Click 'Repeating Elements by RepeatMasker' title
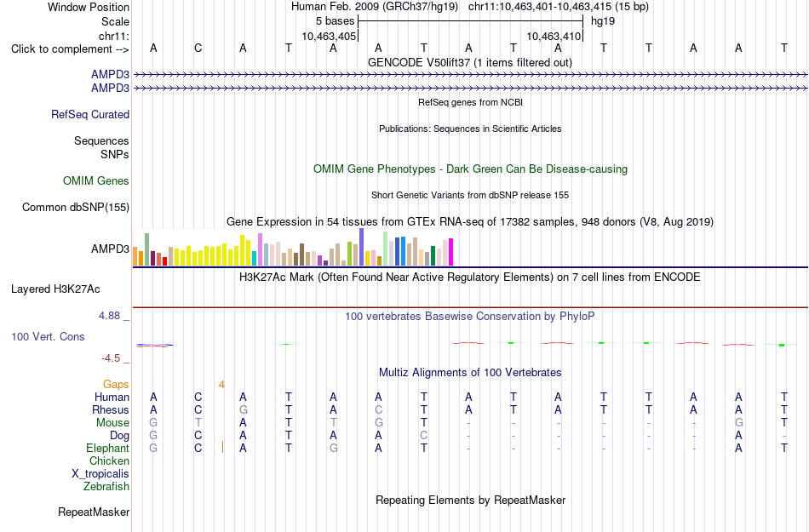The width and height of the screenshot is (809, 532). (x=471, y=501)
